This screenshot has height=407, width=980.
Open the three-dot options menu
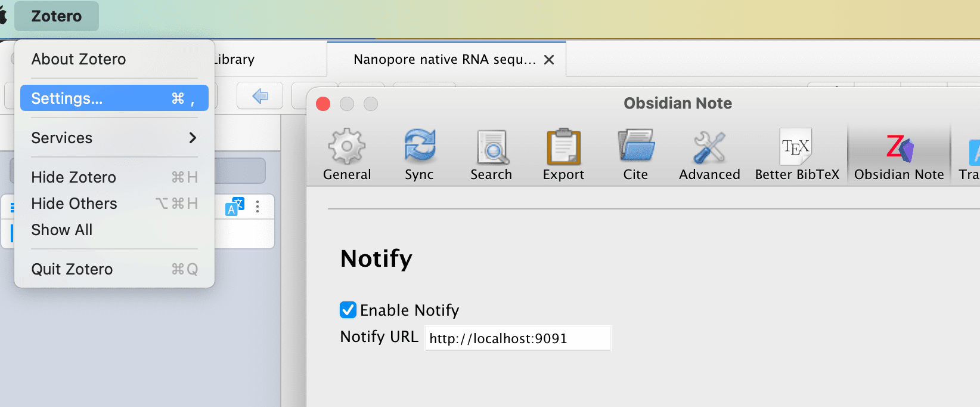tap(258, 206)
